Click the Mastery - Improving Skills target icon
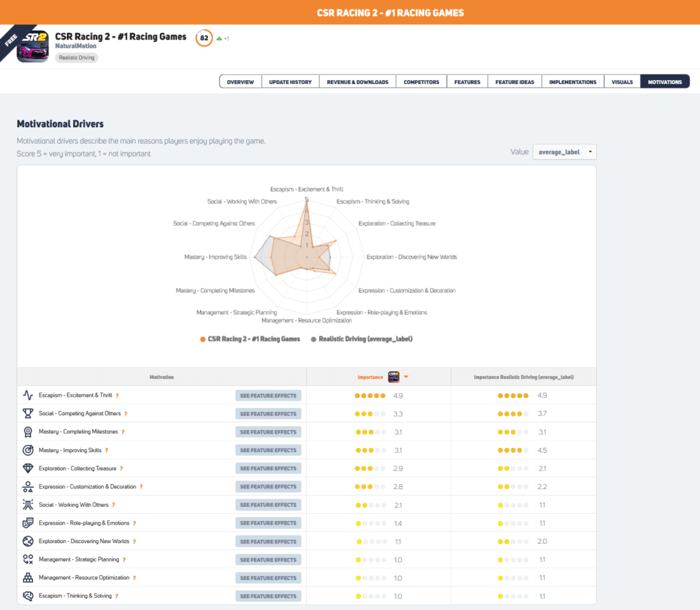The height and width of the screenshot is (610, 700). pyautogui.click(x=27, y=450)
